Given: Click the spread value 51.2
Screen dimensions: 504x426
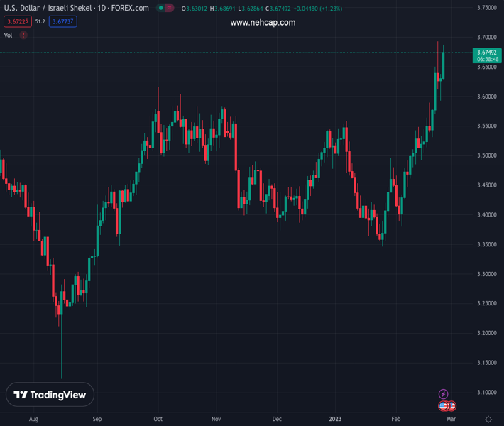Looking at the screenshot, I should coord(40,22).
